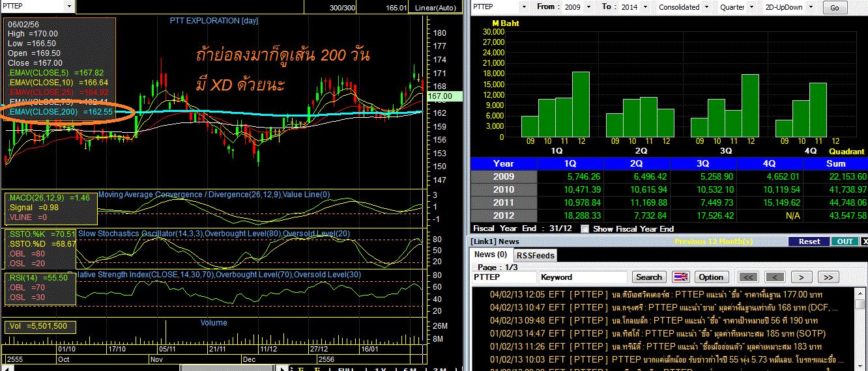Toggle the Show Fiscal Year End checkbox

(585, 228)
